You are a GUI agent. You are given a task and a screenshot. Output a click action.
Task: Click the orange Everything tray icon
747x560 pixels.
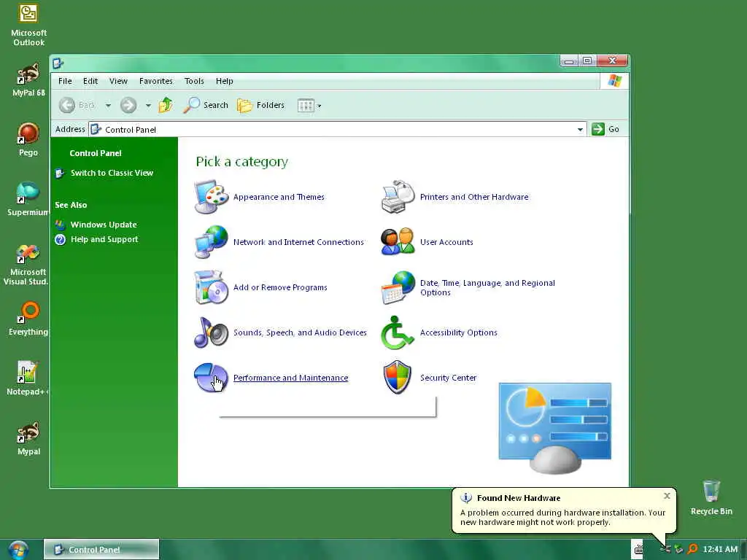(x=692, y=549)
